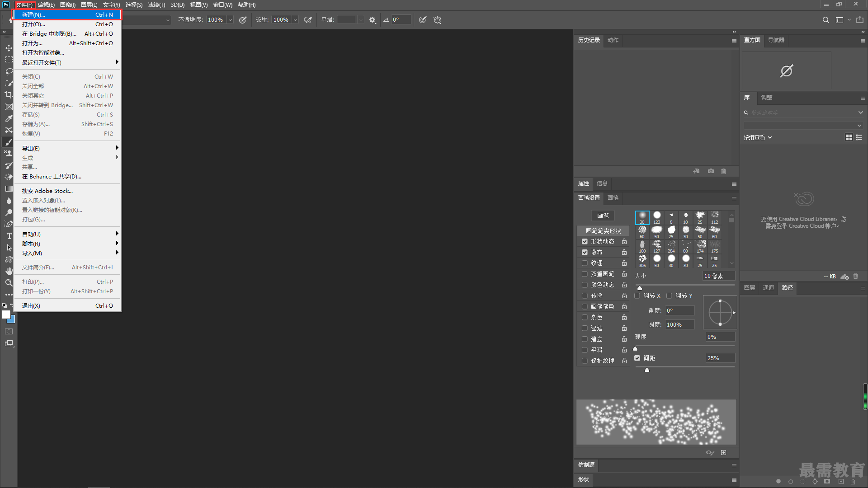Switch library to grid view icon
This screenshot has width=868, height=488.
click(849, 137)
